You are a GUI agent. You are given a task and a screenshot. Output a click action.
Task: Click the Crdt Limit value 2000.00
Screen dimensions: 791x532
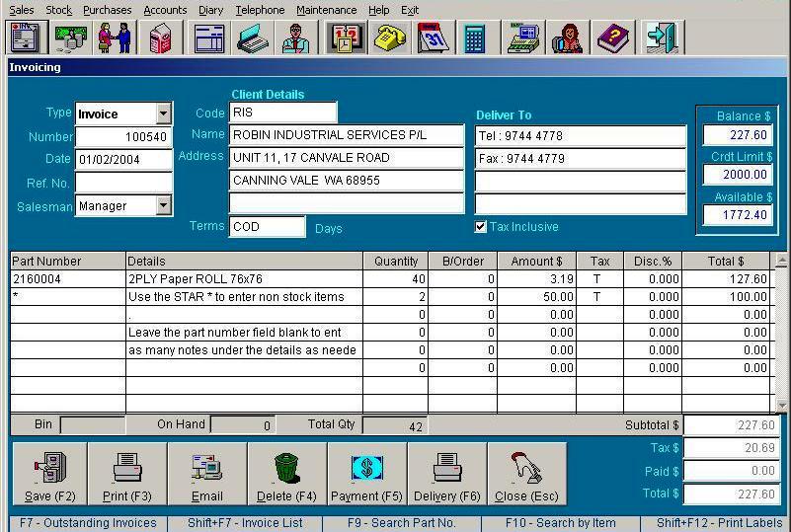pos(738,175)
